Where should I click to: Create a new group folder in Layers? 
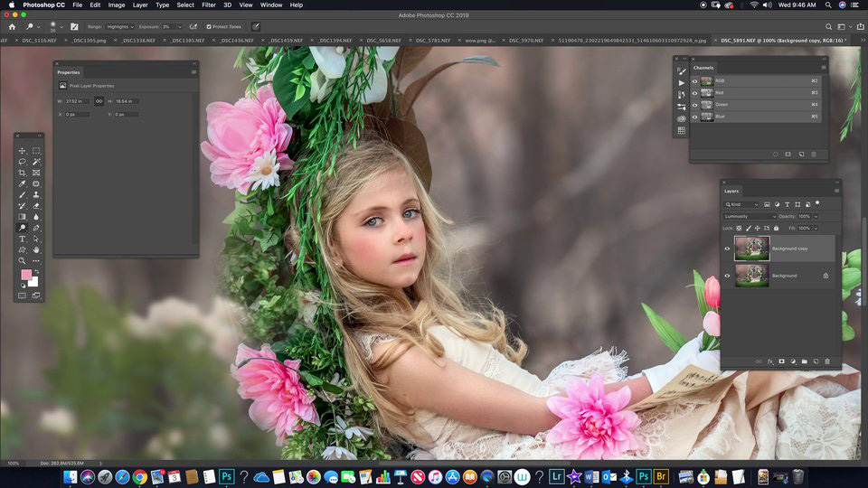point(805,361)
